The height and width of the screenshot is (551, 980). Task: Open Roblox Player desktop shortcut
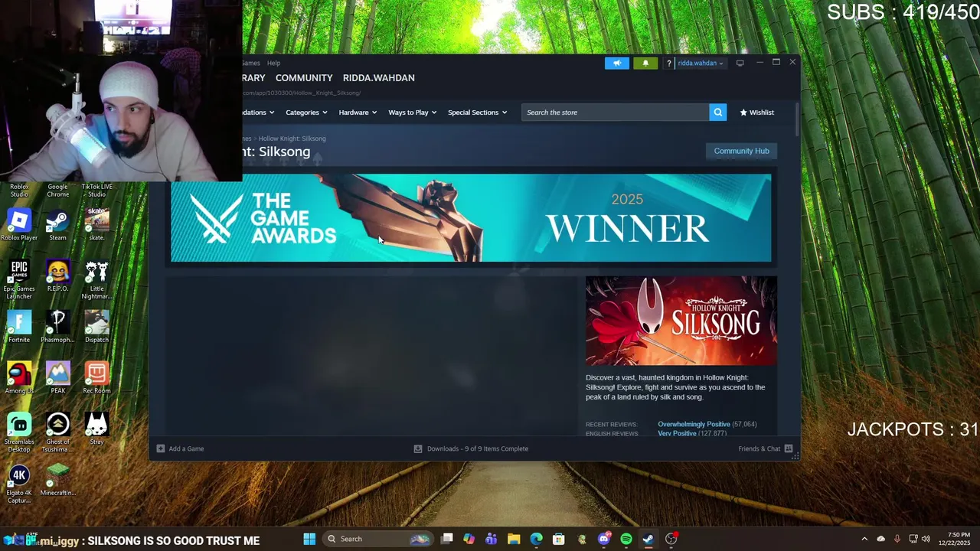[x=19, y=226]
